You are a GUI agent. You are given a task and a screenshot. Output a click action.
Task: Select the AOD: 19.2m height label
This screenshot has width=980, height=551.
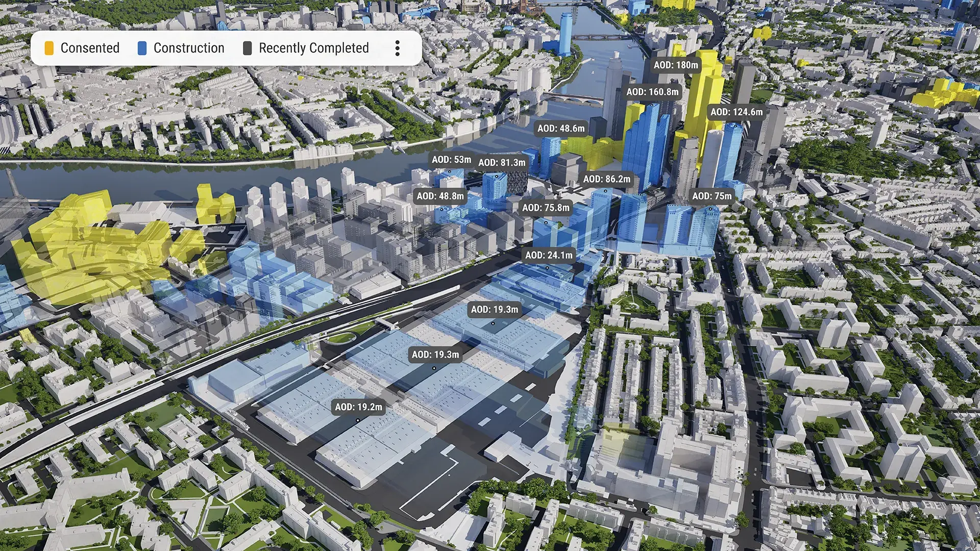click(358, 407)
